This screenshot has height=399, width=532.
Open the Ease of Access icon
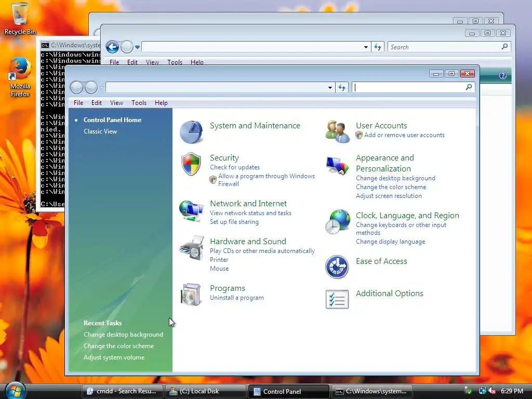coord(337,267)
